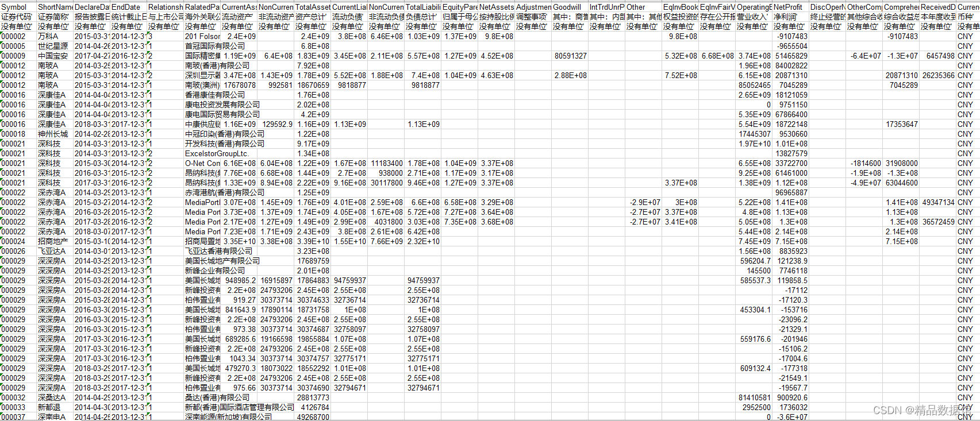Select the TotalAsset header cell
Image resolution: width=980 pixels, height=421 pixels.
pos(313,7)
